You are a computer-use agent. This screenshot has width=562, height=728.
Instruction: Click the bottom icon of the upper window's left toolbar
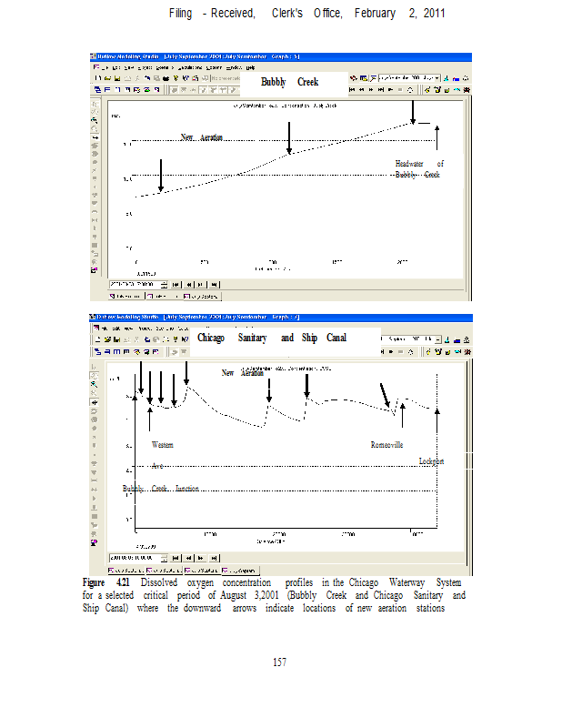pos(94,270)
